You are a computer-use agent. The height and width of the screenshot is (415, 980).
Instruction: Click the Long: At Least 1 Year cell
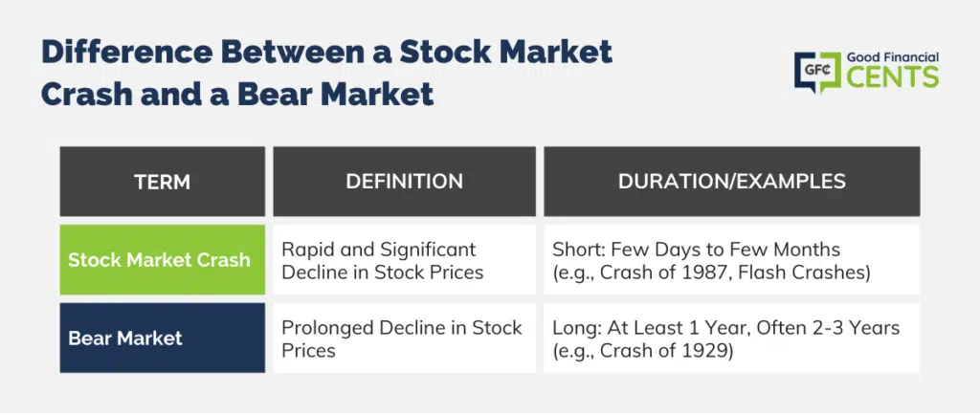pyautogui.click(x=732, y=339)
